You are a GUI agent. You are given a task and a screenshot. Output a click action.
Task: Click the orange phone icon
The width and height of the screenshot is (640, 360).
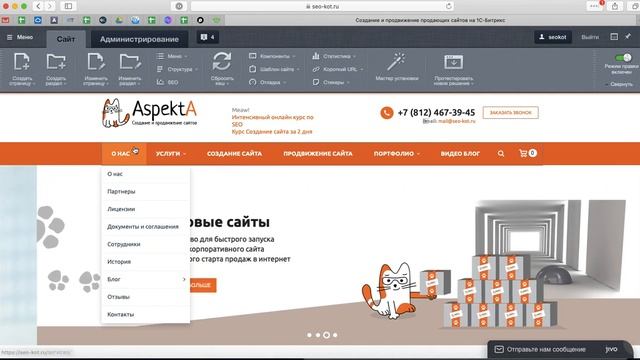coord(387,113)
